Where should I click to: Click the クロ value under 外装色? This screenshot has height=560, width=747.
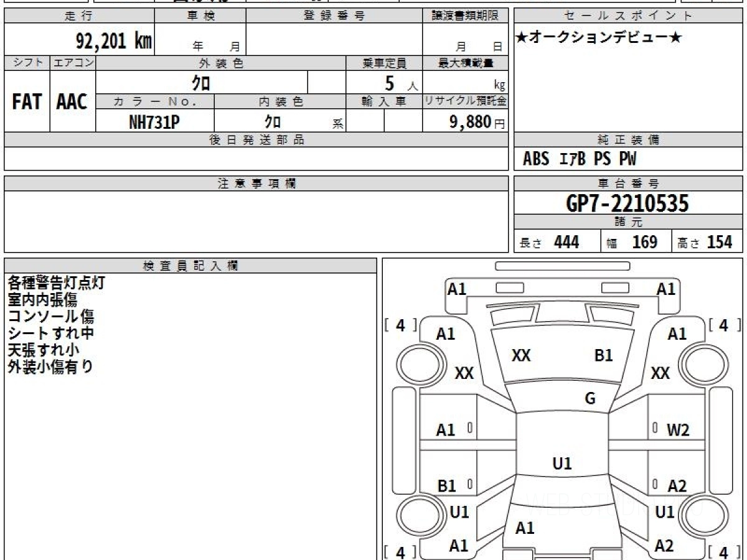[201, 82]
